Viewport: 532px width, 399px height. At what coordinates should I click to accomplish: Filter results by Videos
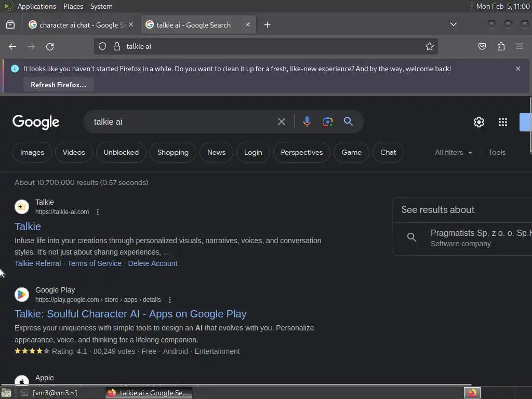coord(74,152)
